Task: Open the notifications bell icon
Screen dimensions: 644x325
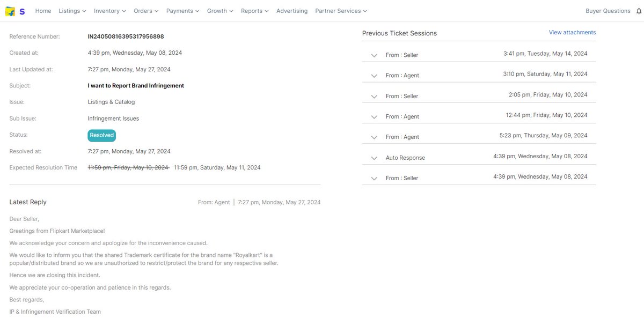Action: coord(638,11)
